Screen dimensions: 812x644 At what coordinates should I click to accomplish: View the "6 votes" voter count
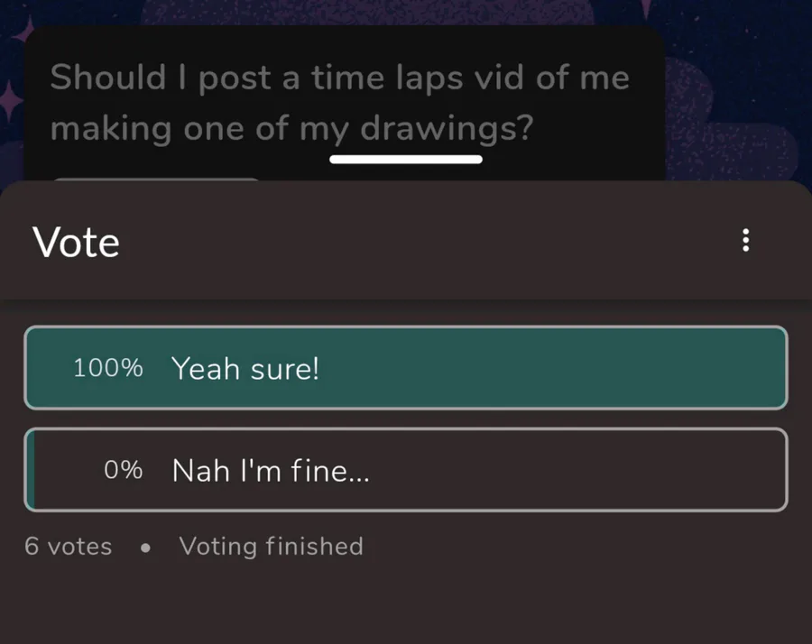click(x=69, y=547)
